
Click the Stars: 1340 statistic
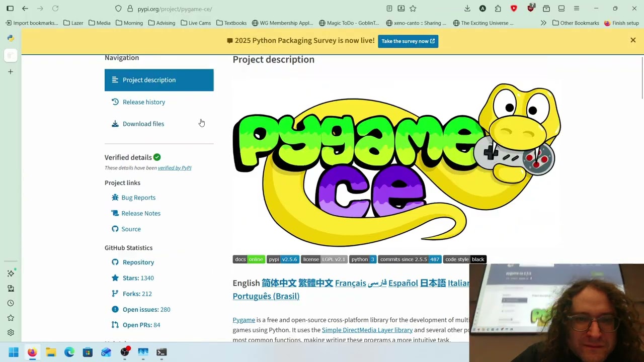tap(138, 278)
